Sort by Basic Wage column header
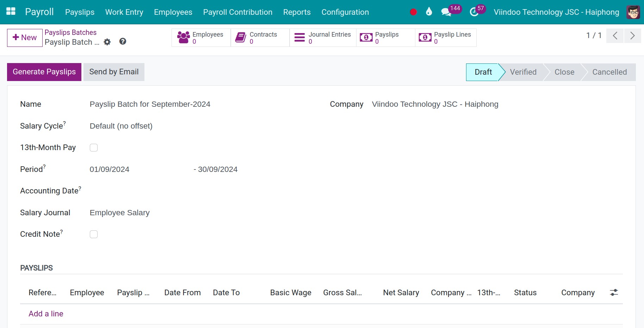This screenshot has height=328, width=644. pyautogui.click(x=291, y=293)
